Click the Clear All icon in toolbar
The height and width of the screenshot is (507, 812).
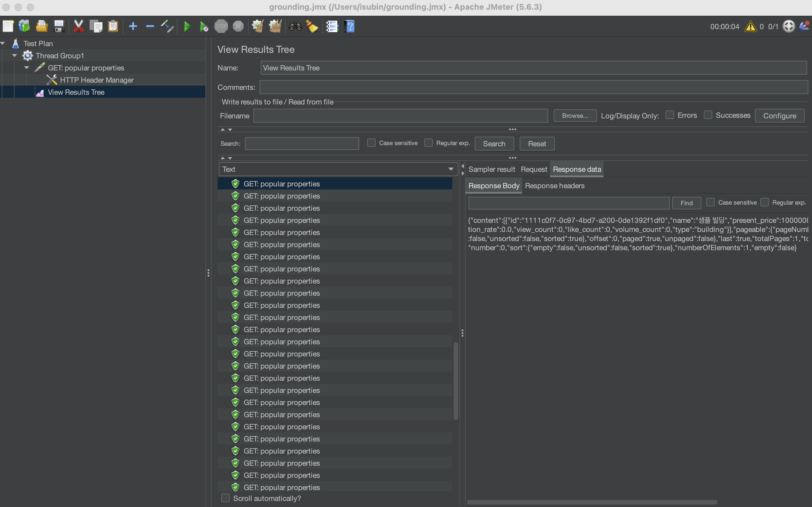(275, 26)
